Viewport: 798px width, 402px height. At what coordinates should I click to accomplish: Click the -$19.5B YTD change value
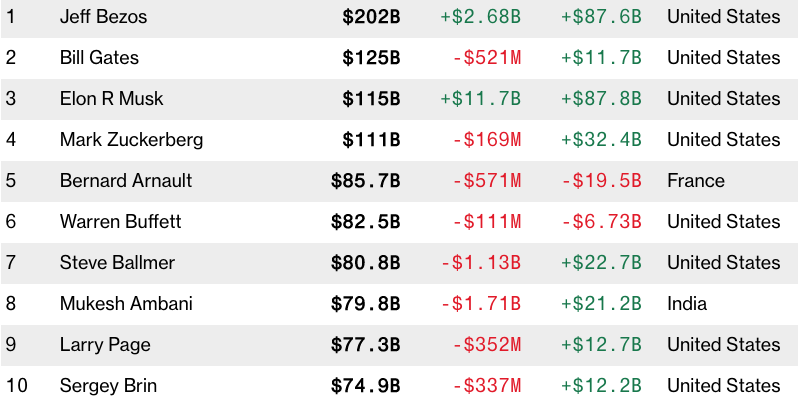(601, 181)
